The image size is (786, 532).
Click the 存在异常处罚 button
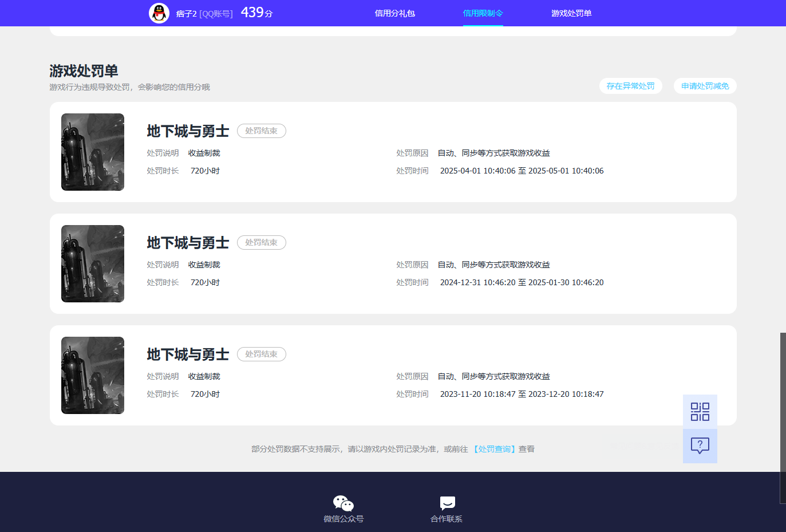[630, 86]
